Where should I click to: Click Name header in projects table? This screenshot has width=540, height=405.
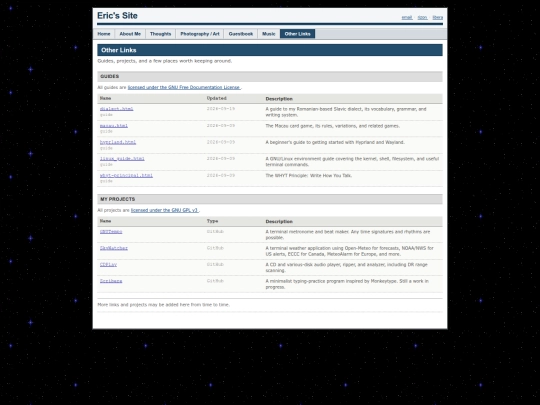click(x=105, y=221)
